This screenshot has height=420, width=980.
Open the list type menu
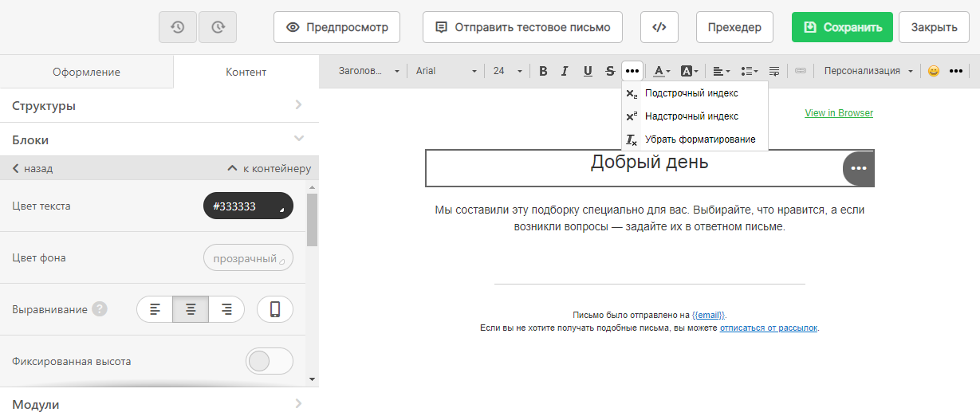click(x=750, y=71)
